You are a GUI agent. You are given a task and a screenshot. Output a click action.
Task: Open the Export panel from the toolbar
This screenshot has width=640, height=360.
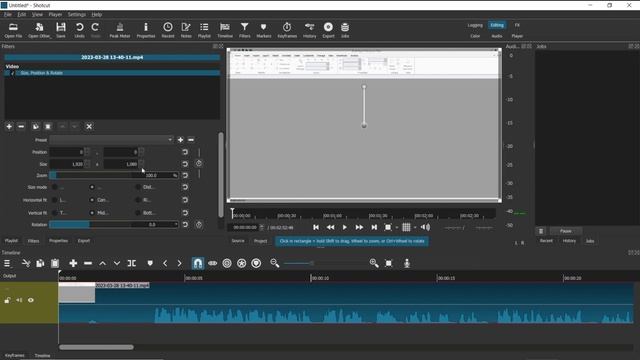coord(328,30)
